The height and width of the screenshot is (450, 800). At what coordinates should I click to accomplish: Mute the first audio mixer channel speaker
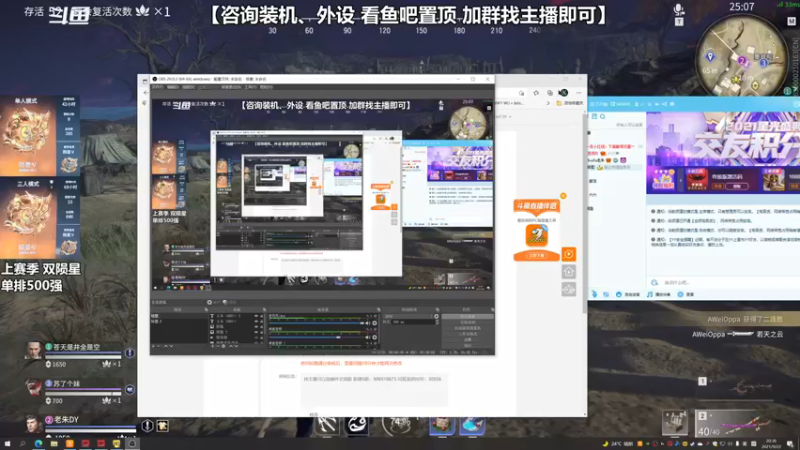[368, 323]
